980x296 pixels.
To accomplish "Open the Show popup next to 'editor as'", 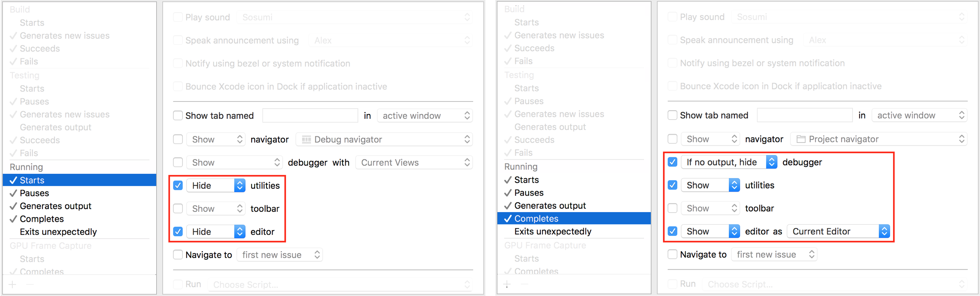I will [710, 232].
